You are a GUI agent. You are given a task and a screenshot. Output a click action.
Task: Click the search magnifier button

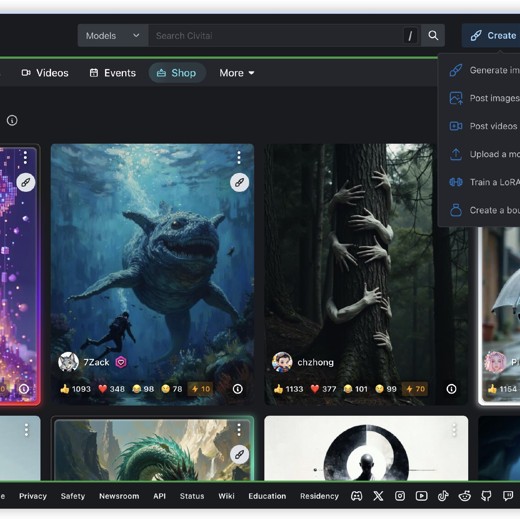click(433, 35)
